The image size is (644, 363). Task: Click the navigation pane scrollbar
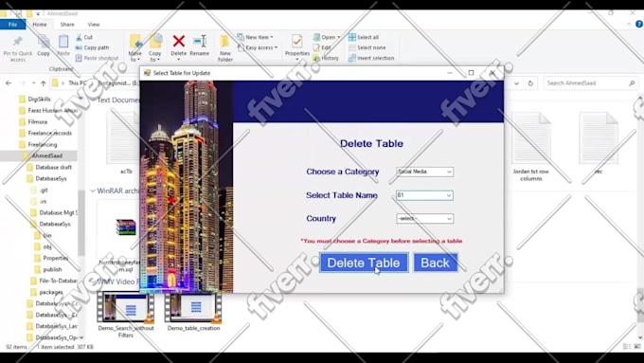click(81, 222)
